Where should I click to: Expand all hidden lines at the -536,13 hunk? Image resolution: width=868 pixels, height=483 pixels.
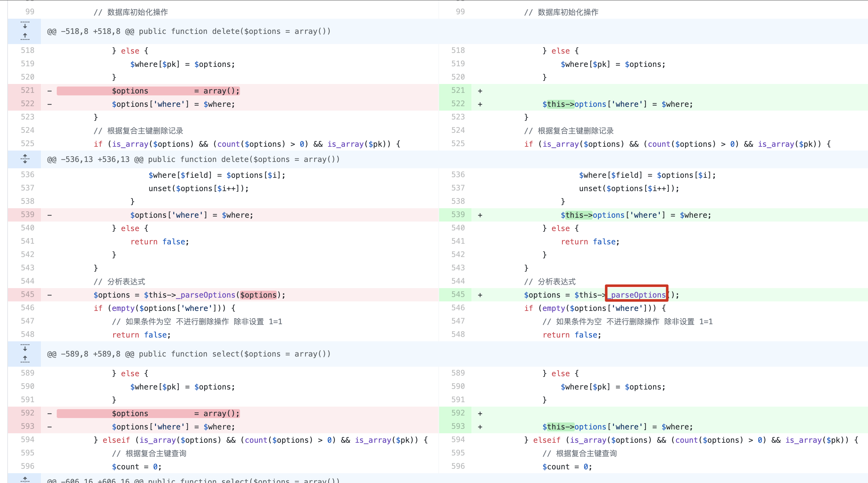[x=25, y=159]
